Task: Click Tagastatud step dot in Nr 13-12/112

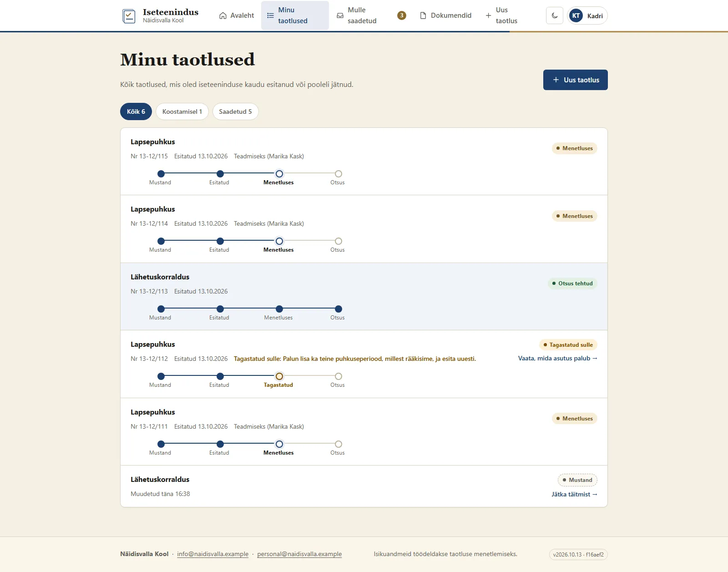Action: point(279,376)
